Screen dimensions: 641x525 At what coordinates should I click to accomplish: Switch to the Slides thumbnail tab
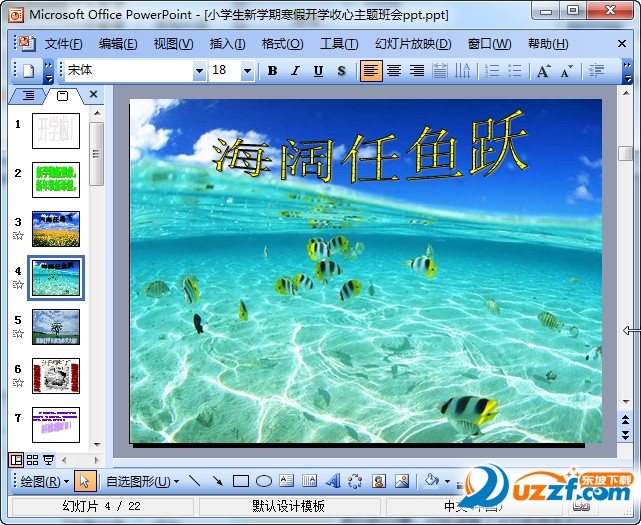pyautogui.click(x=63, y=96)
